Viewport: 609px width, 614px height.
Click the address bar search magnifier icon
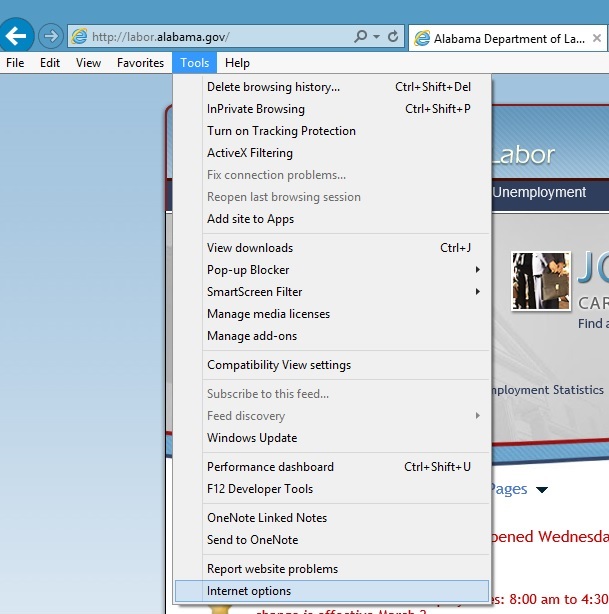click(360, 37)
